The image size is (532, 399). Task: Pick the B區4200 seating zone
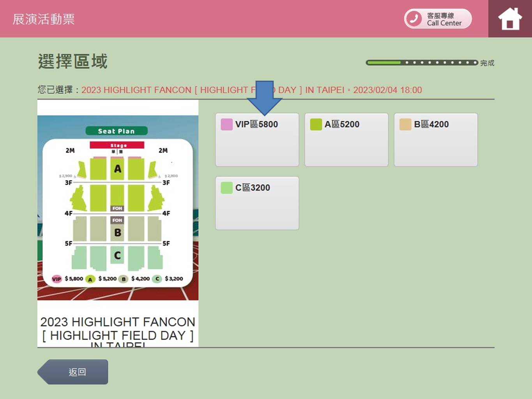[x=436, y=140]
